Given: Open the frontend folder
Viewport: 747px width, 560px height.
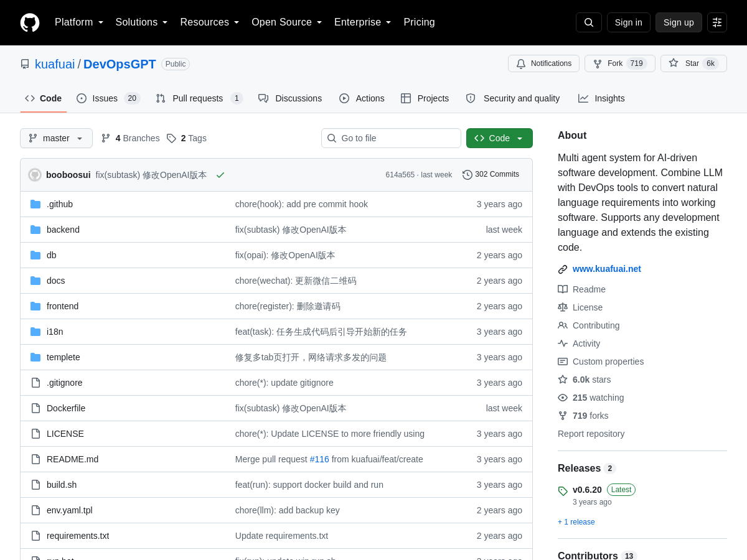Looking at the screenshot, I should coord(62,306).
